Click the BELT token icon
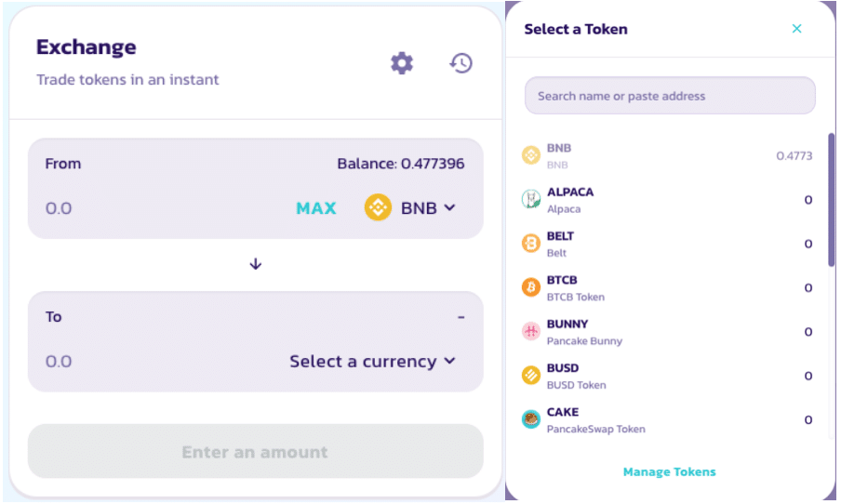This screenshot has height=504, width=841. pyautogui.click(x=531, y=244)
